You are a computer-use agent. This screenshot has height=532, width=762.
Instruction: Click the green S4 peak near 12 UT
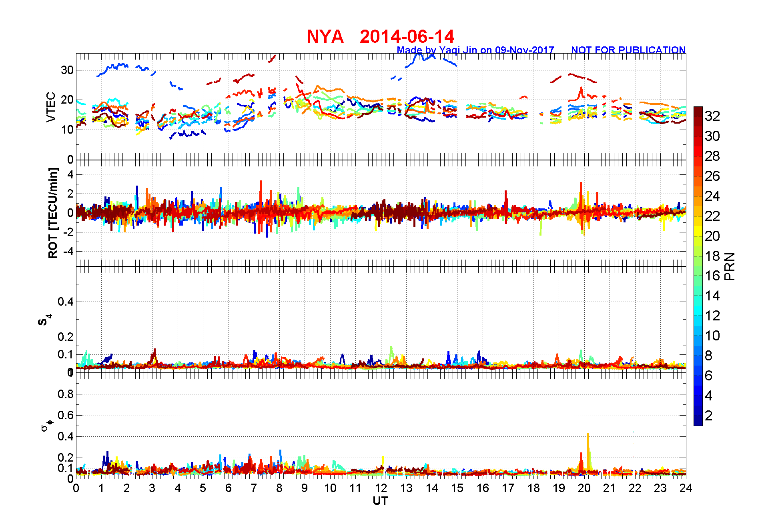point(391,354)
